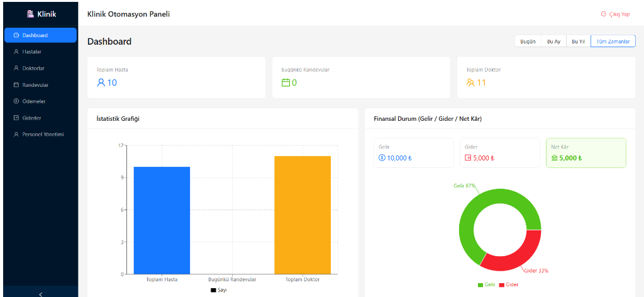Click the blue patient icon in Toplam Hasta card

point(101,82)
